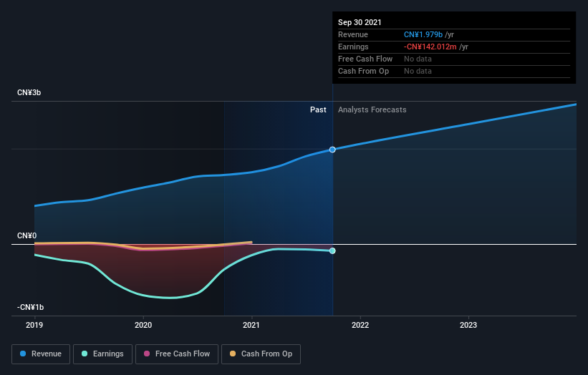Toggle the Revenue legend button
The image size is (588, 375).
pyautogui.click(x=41, y=354)
